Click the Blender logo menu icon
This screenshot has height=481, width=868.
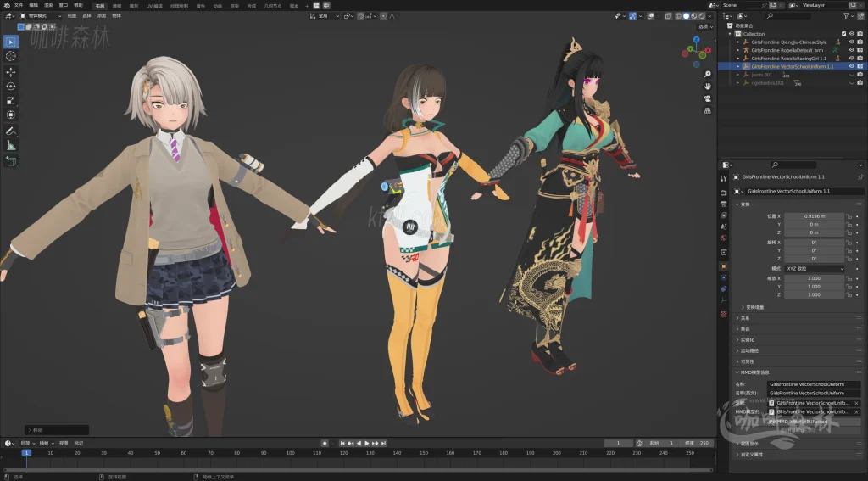7,5
